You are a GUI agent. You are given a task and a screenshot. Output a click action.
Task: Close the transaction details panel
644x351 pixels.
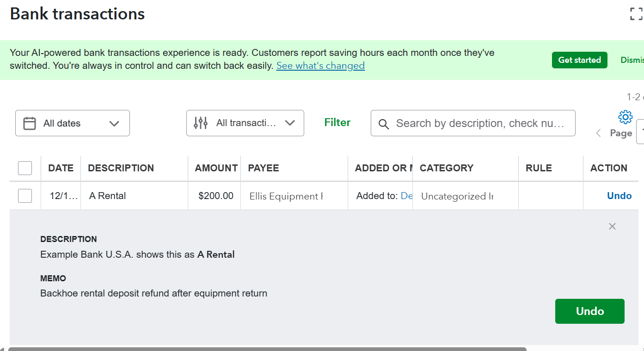612,226
